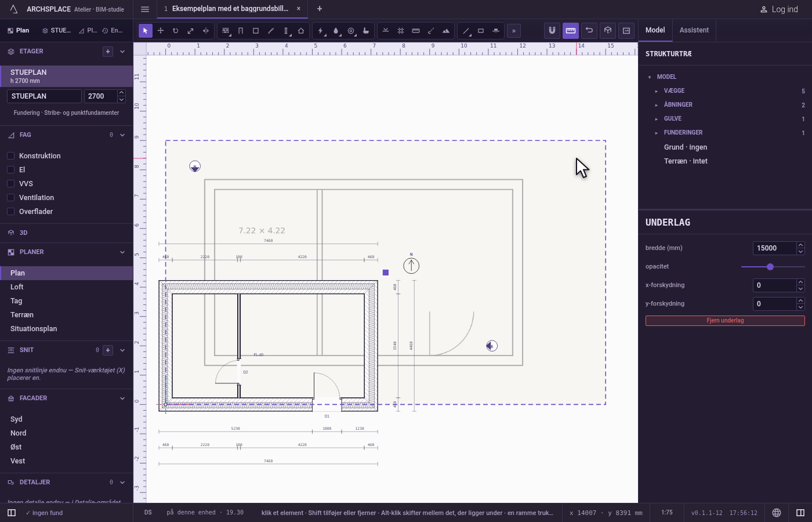Collapse the ETAGER section chevron
This screenshot has width=812, height=522.
click(122, 52)
